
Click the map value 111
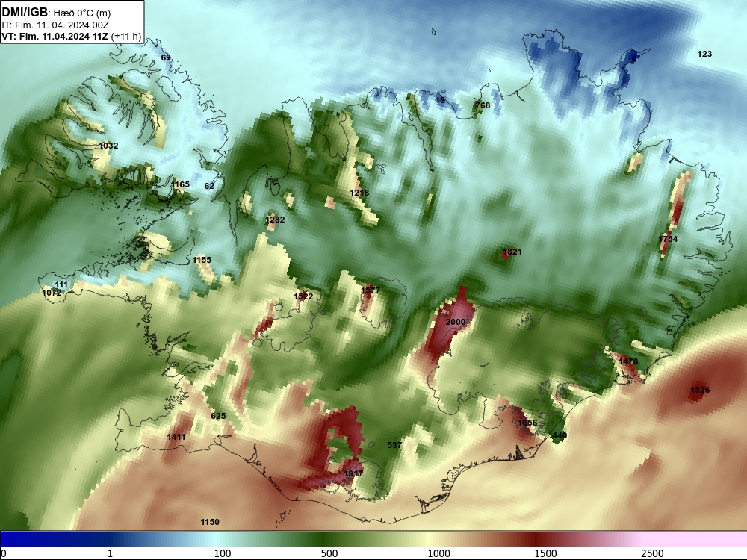click(61, 284)
